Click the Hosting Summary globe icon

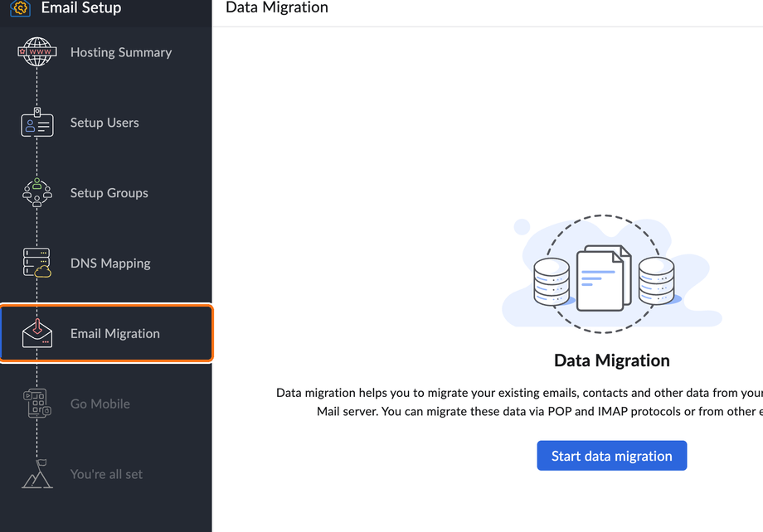pos(37,51)
